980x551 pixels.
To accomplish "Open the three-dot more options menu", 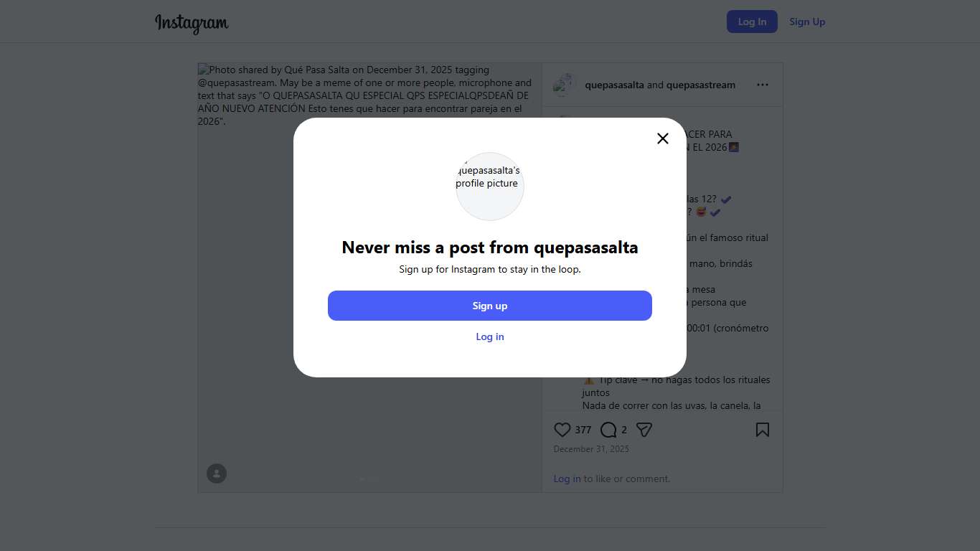I will [762, 85].
